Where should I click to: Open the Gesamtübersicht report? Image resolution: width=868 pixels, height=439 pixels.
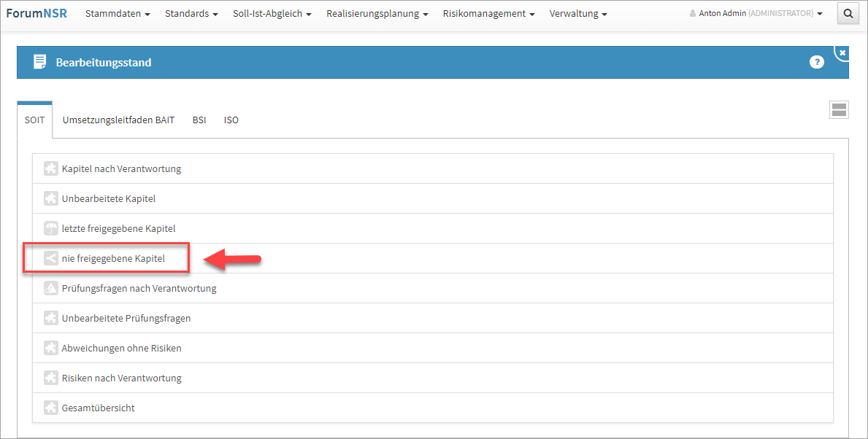click(433, 408)
